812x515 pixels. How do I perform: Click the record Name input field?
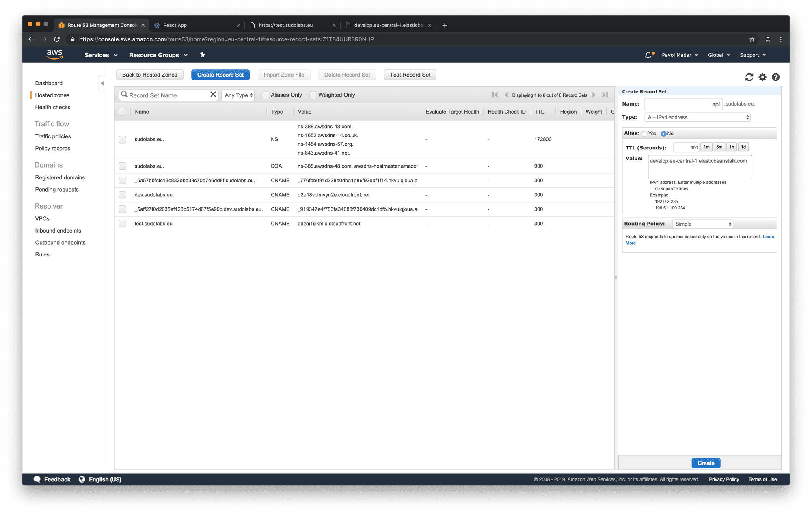(x=684, y=104)
